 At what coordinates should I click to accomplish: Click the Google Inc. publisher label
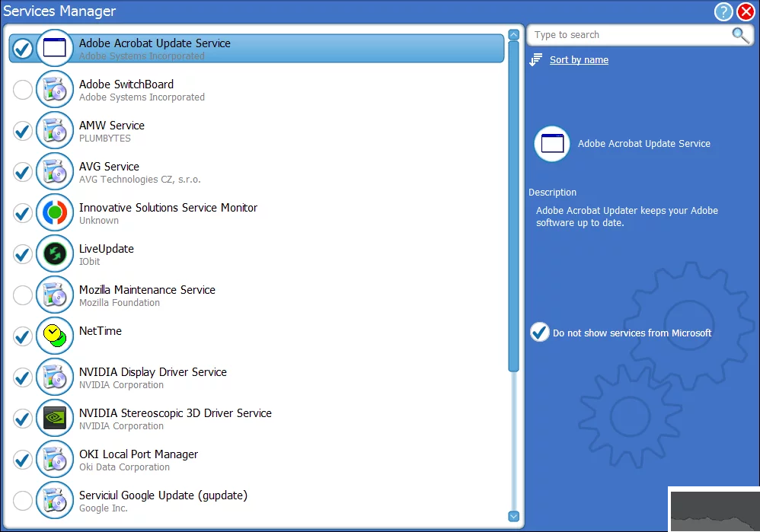[x=104, y=508]
